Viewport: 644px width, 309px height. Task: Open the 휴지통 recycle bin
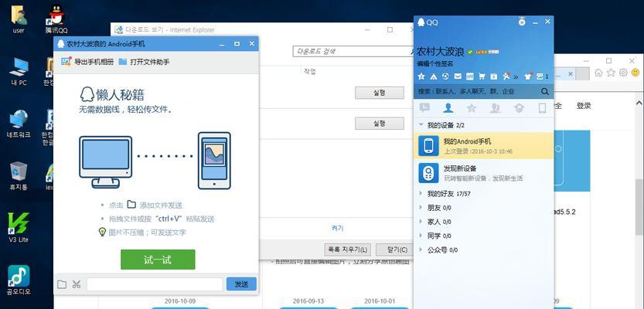click(19, 176)
